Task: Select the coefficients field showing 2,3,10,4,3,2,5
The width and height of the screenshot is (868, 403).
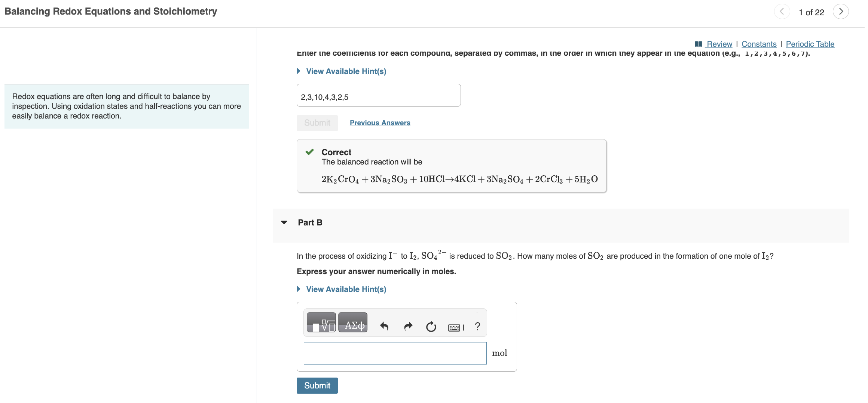Action: pos(379,95)
